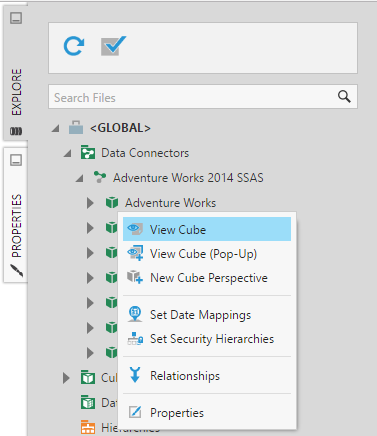The height and width of the screenshot is (436, 377).
Task: Click the Search Files input field
Action: (x=203, y=97)
